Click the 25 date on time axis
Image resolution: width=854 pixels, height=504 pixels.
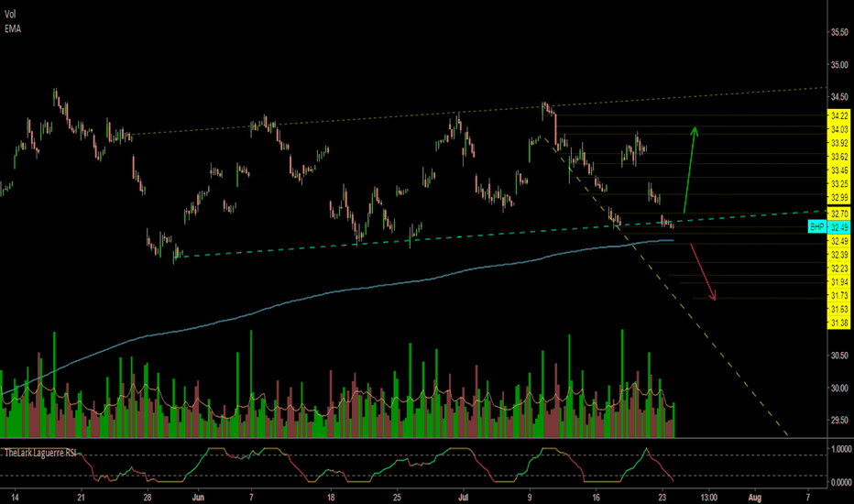[x=397, y=497]
